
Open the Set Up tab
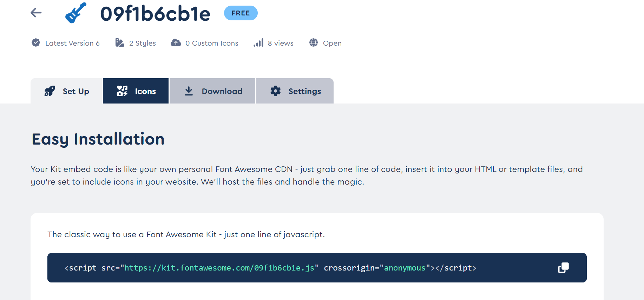click(x=67, y=91)
